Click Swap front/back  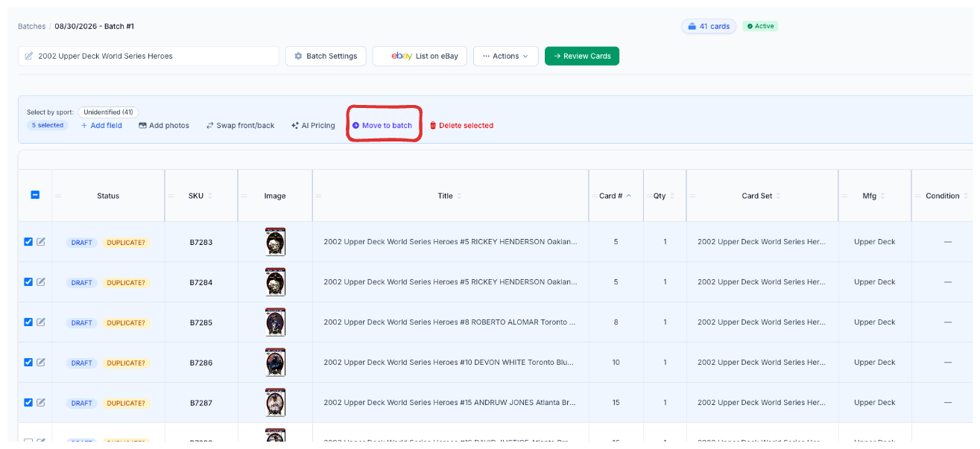click(241, 126)
